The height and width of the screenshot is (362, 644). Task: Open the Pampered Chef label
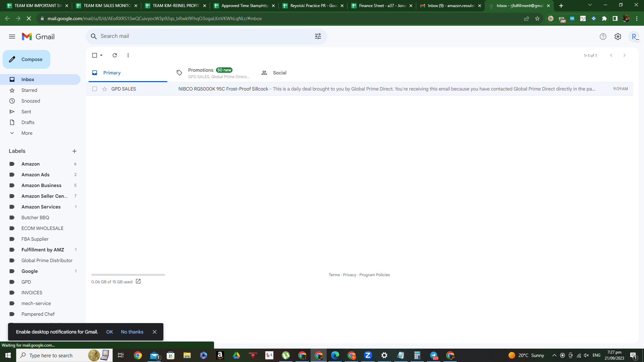tap(38, 314)
